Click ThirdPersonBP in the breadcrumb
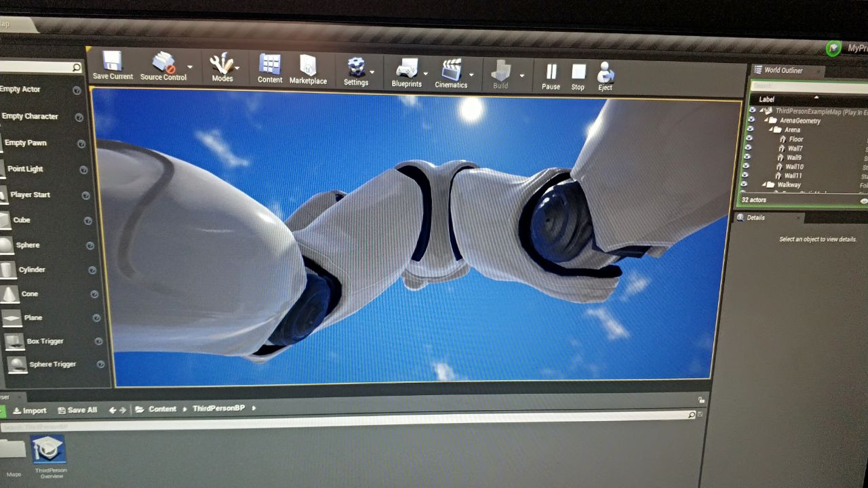 point(218,408)
